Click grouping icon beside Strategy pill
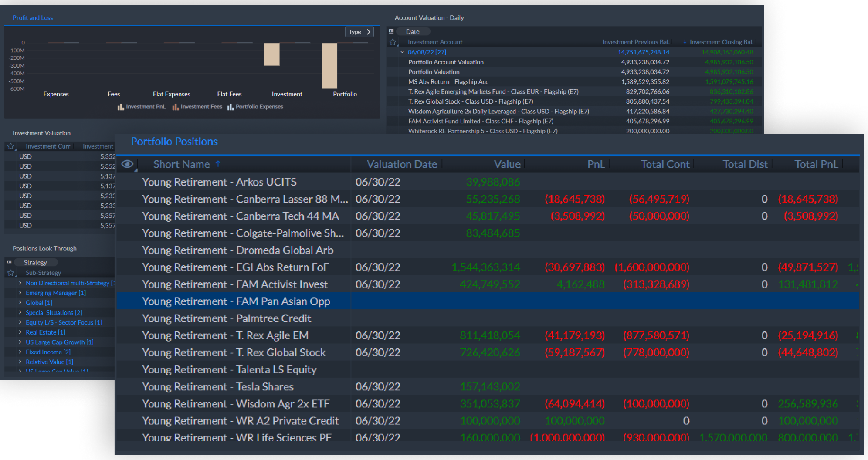The width and height of the screenshot is (868, 460). (x=9, y=262)
